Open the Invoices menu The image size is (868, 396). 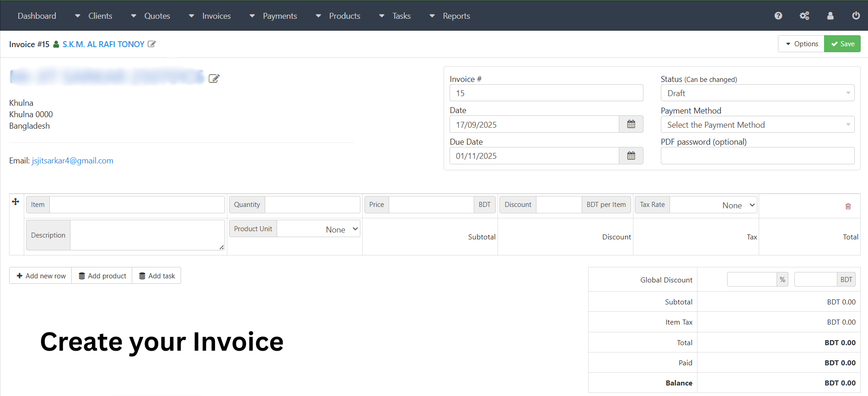(x=216, y=16)
